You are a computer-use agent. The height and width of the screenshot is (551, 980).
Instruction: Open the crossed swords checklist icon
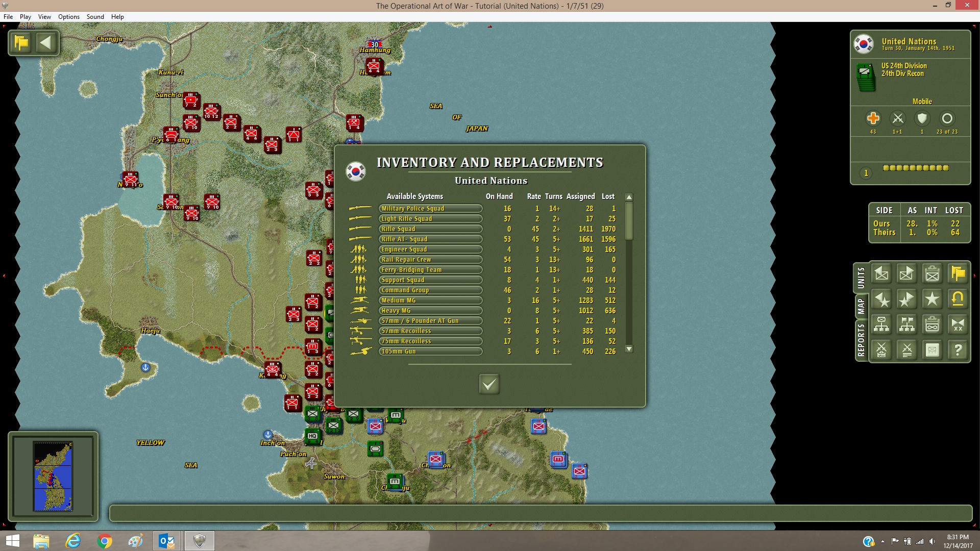[x=881, y=350]
